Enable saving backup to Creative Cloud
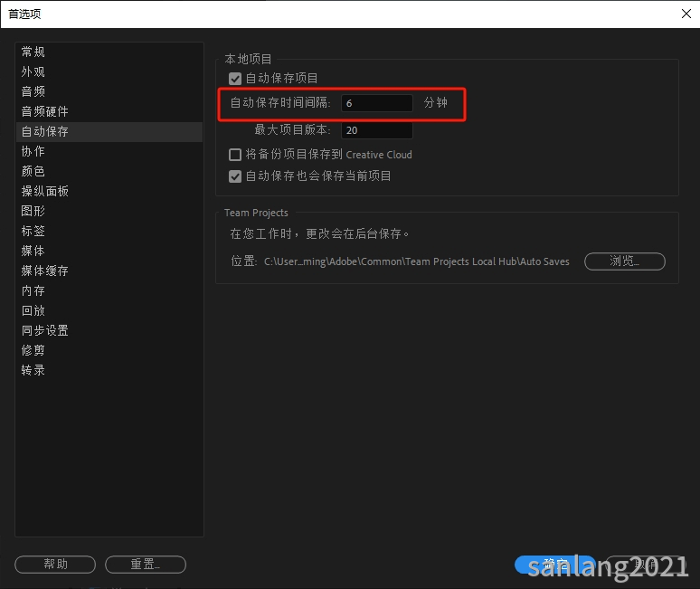The image size is (700, 589). (235, 155)
